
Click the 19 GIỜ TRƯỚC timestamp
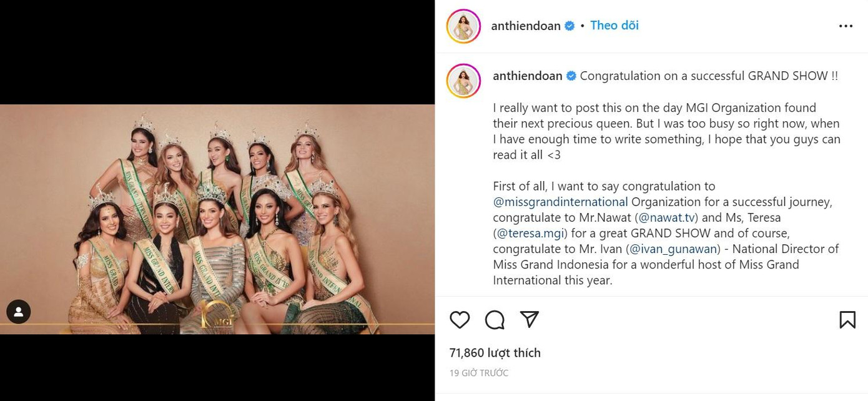pos(479,373)
